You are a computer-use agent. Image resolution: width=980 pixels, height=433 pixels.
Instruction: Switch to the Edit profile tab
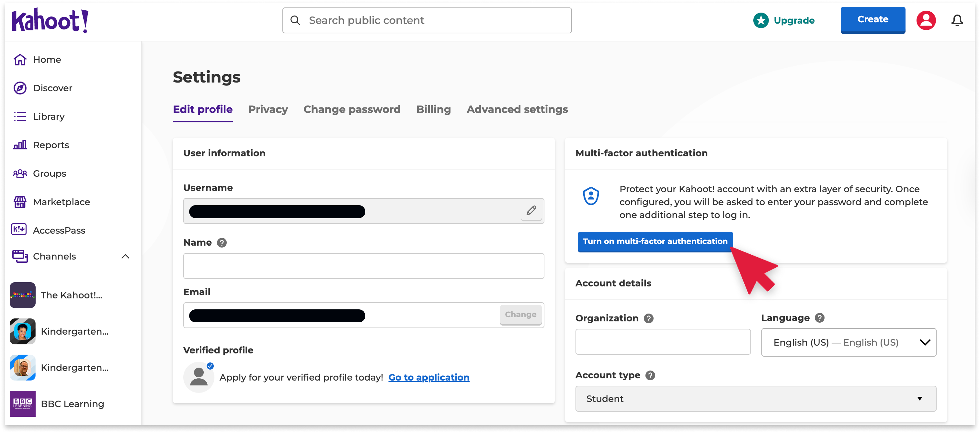click(x=202, y=109)
